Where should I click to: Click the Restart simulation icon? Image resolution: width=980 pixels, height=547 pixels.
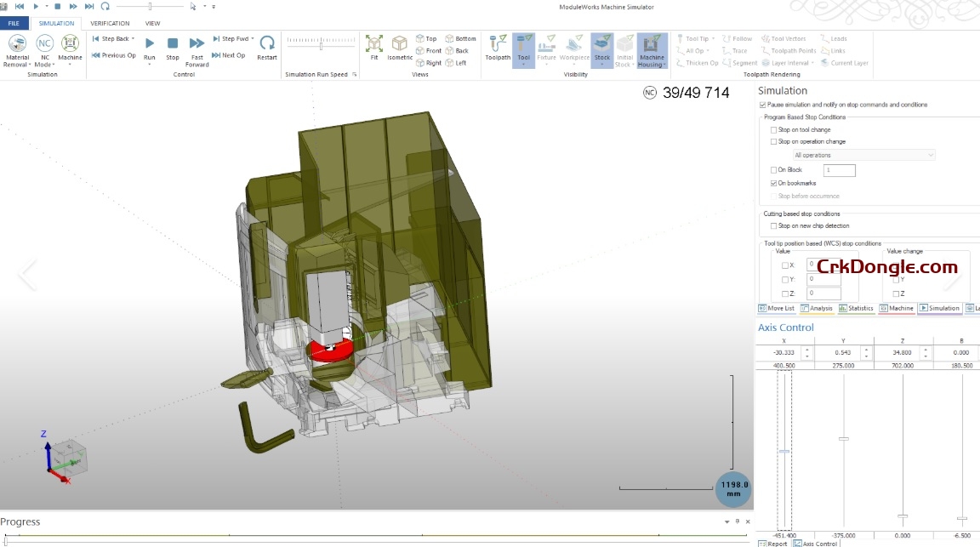coord(266,44)
